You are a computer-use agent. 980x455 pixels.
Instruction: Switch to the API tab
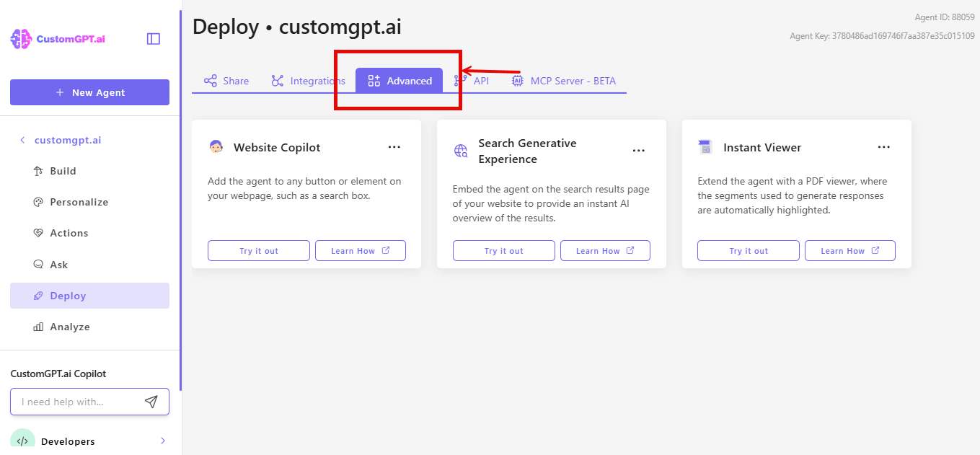click(474, 81)
